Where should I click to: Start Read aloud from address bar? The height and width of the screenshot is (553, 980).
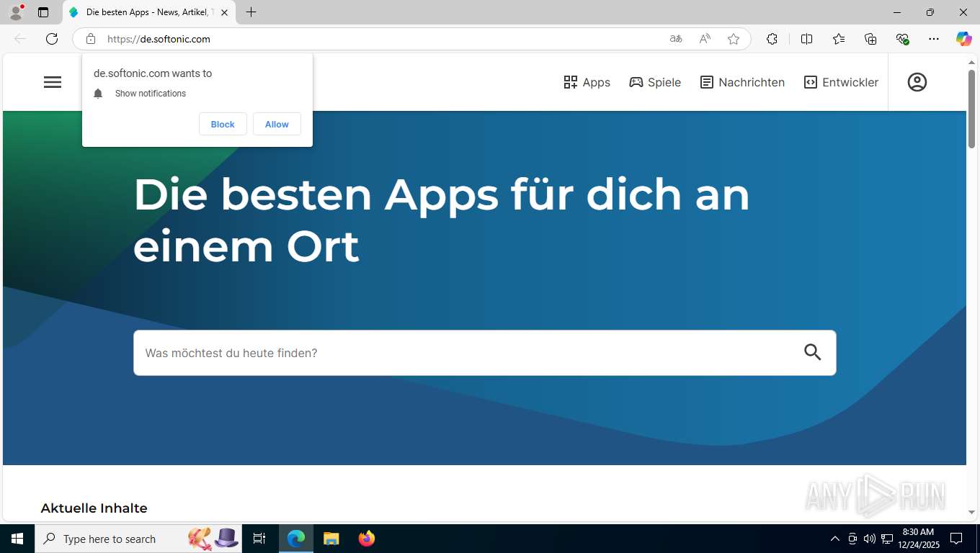coord(705,39)
